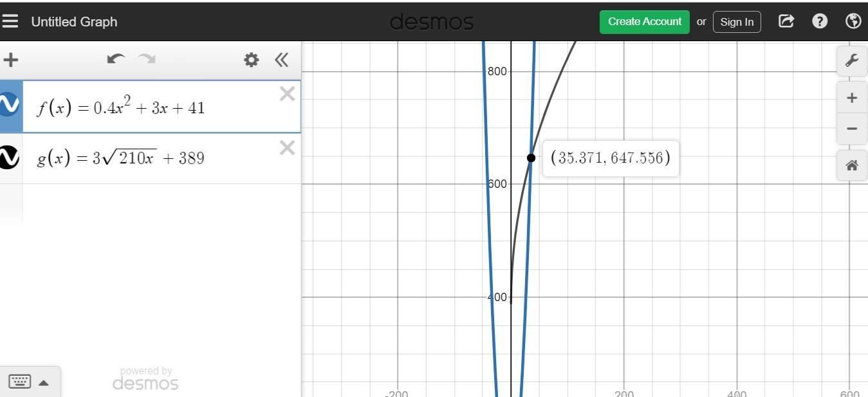
Task: Zoom in on the graph
Action: pyautogui.click(x=852, y=98)
